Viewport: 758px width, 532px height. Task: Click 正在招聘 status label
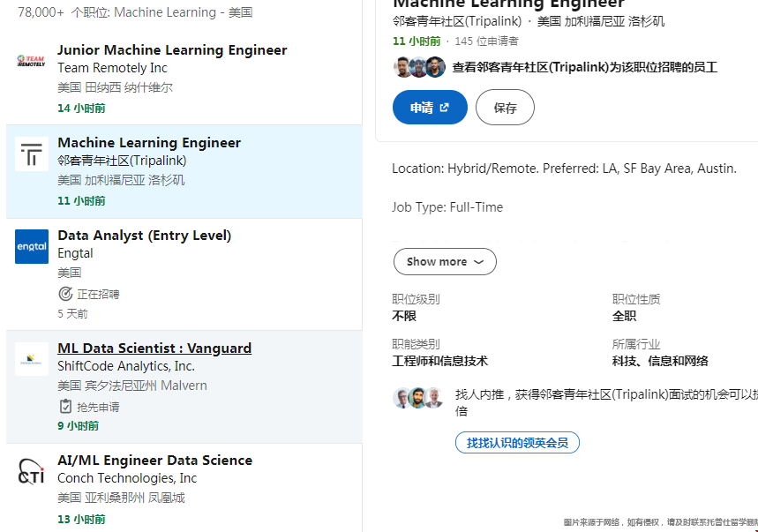pos(98,295)
